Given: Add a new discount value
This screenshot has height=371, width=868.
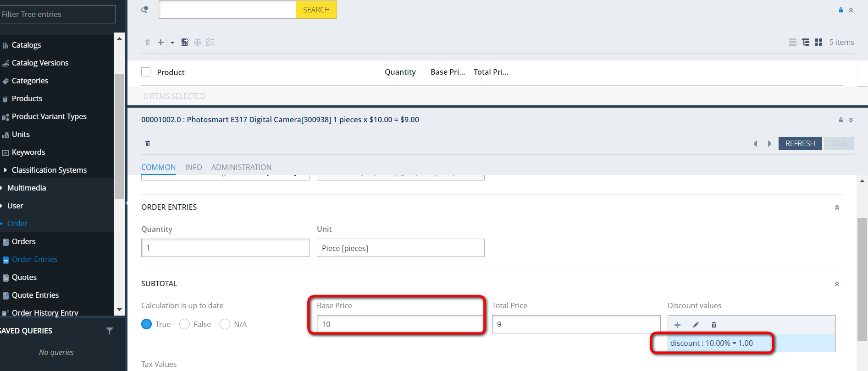Looking at the screenshot, I should 677,325.
